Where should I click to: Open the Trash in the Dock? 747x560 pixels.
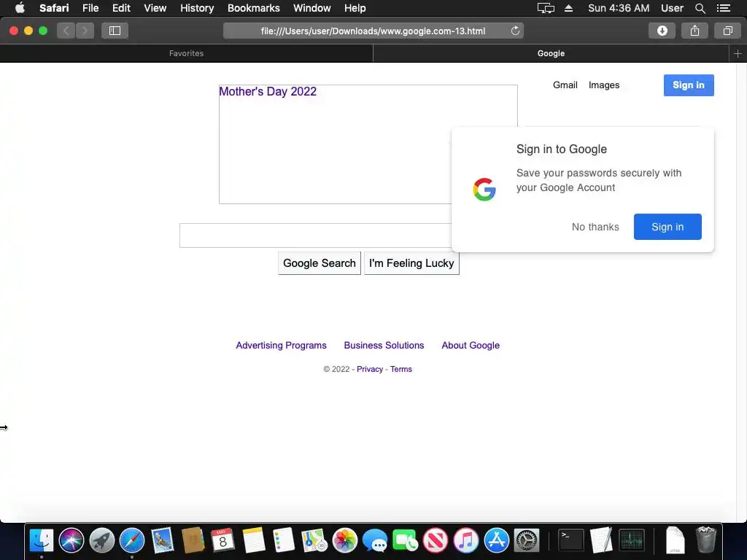705,540
